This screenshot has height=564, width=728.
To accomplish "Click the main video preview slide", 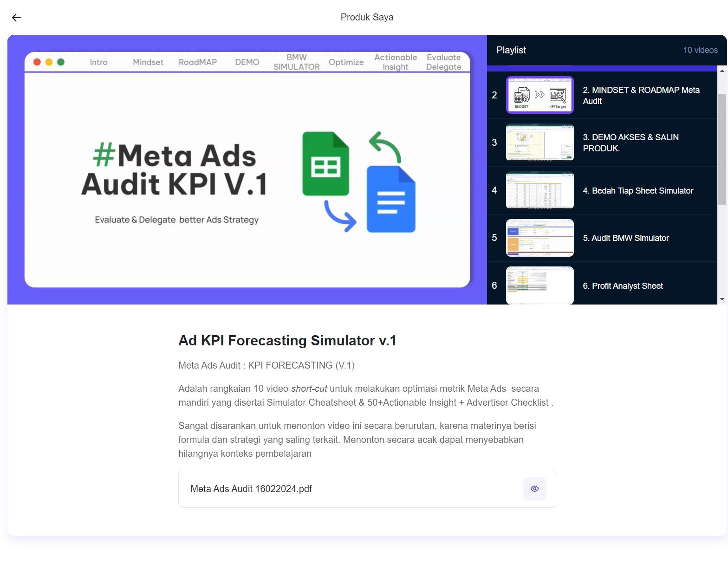I will click(x=247, y=169).
